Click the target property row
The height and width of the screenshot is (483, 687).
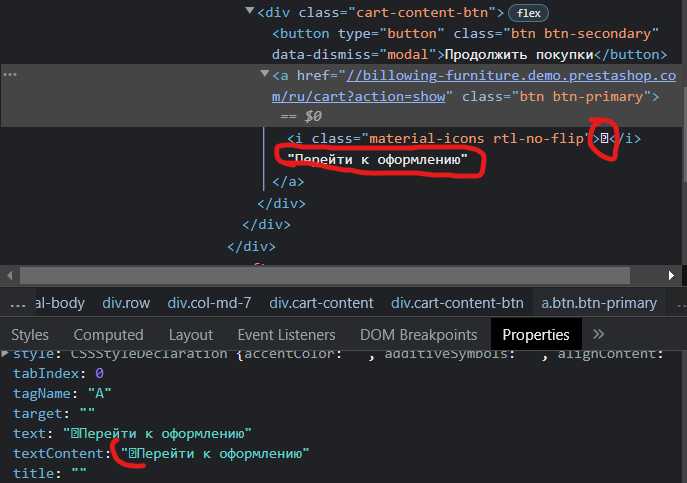pos(53,413)
